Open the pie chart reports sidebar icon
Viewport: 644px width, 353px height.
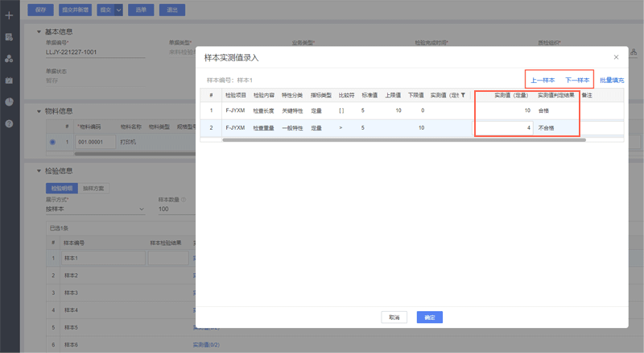tap(9, 102)
